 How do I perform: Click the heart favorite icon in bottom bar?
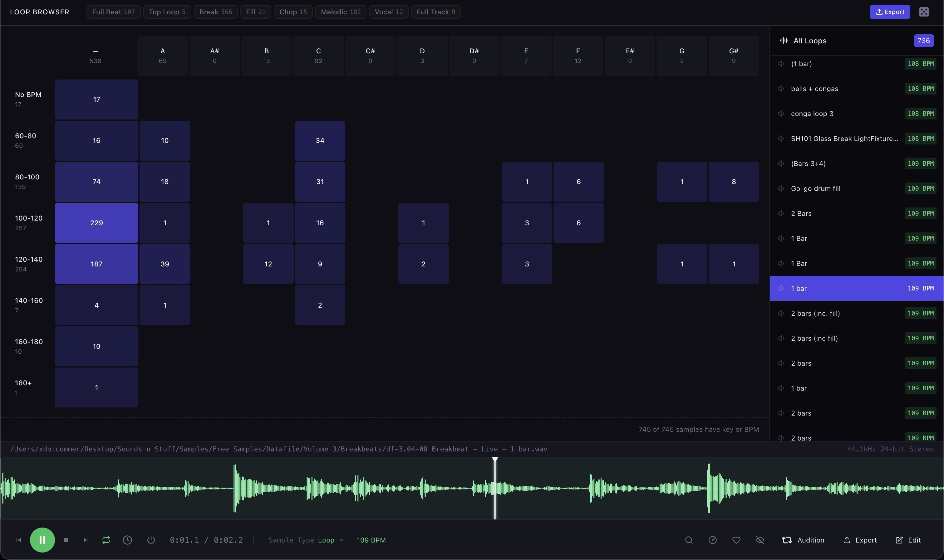[x=737, y=540]
